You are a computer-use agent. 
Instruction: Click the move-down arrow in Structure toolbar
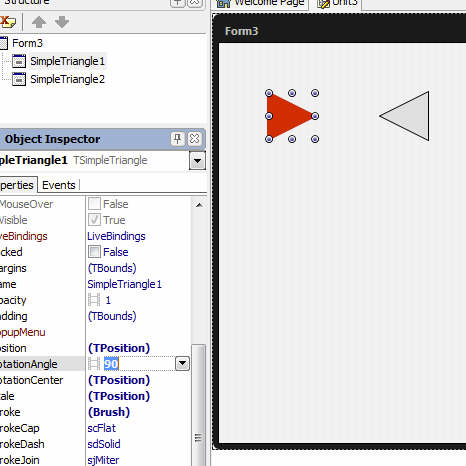[x=62, y=22]
